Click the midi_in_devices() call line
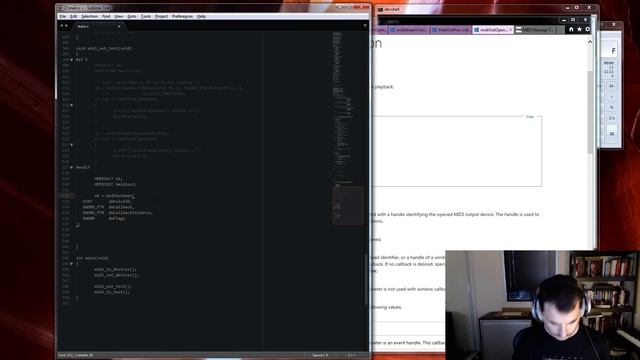The width and height of the screenshot is (640, 360). coord(116,269)
